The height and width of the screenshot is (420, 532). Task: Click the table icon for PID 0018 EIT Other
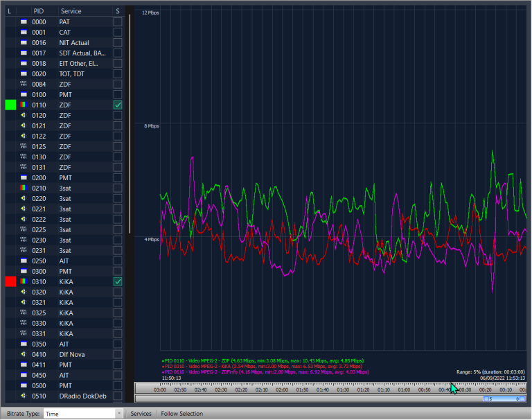[24, 64]
